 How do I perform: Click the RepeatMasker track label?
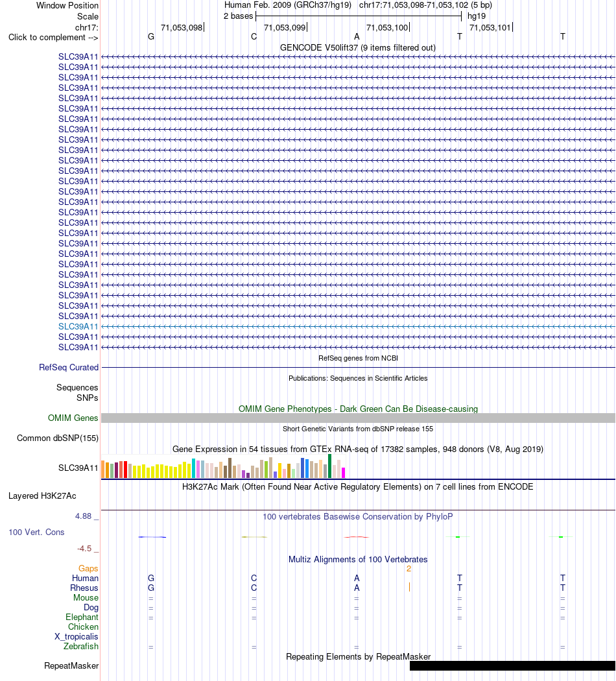[x=71, y=666]
